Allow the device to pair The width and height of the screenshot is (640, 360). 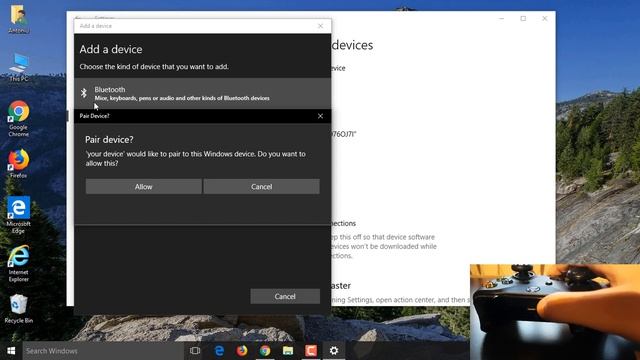tap(143, 187)
